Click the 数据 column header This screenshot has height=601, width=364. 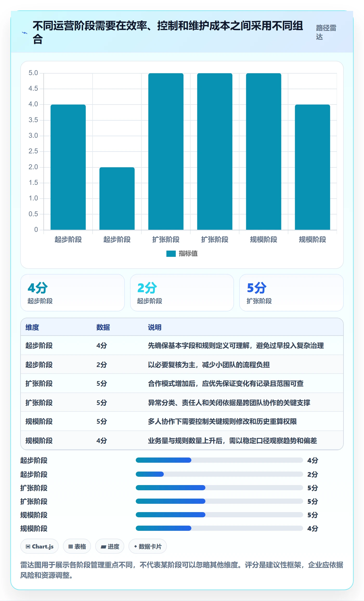103,327
